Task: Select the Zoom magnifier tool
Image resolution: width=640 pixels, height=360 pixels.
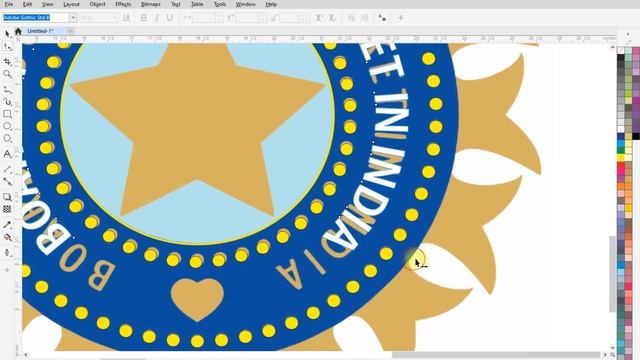Action: (7, 74)
